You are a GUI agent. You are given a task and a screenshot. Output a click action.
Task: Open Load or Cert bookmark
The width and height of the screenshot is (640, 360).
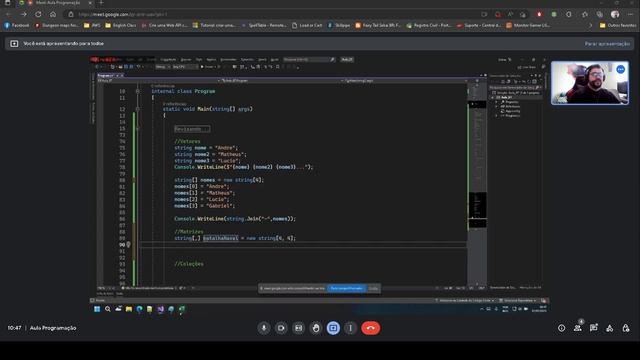pos(307,25)
